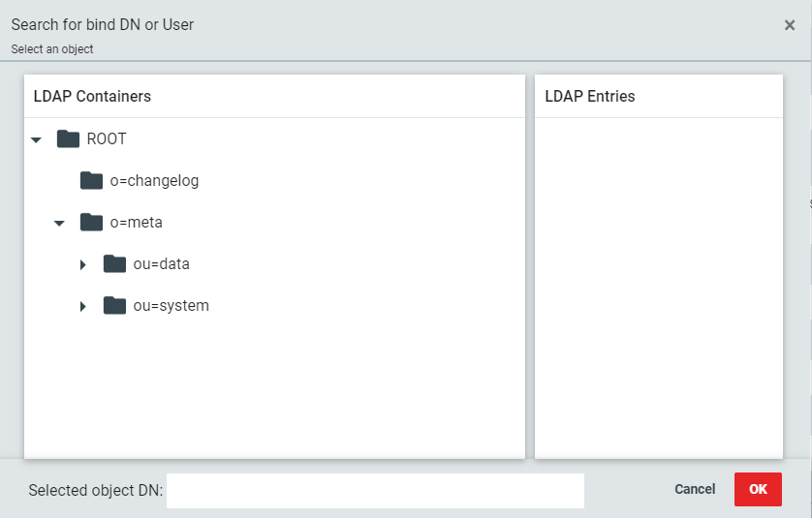Close the bind DN search dialog
The width and height of the screenshot is (812, 518).
tap(790, 25)
